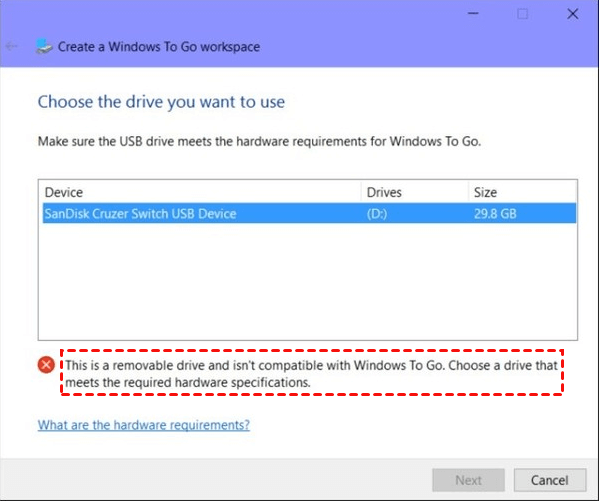Click the (D:) drive letter cell
The width and height of the screenshot is (599, 501).
pyautogui.click(x=377, y=214)
